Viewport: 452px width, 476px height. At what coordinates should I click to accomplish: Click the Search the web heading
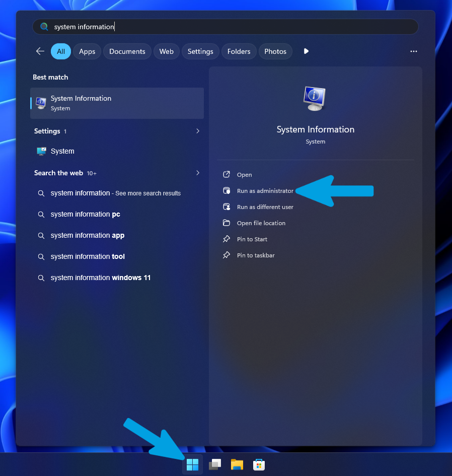pyautogui.click(x=58, y=173)
